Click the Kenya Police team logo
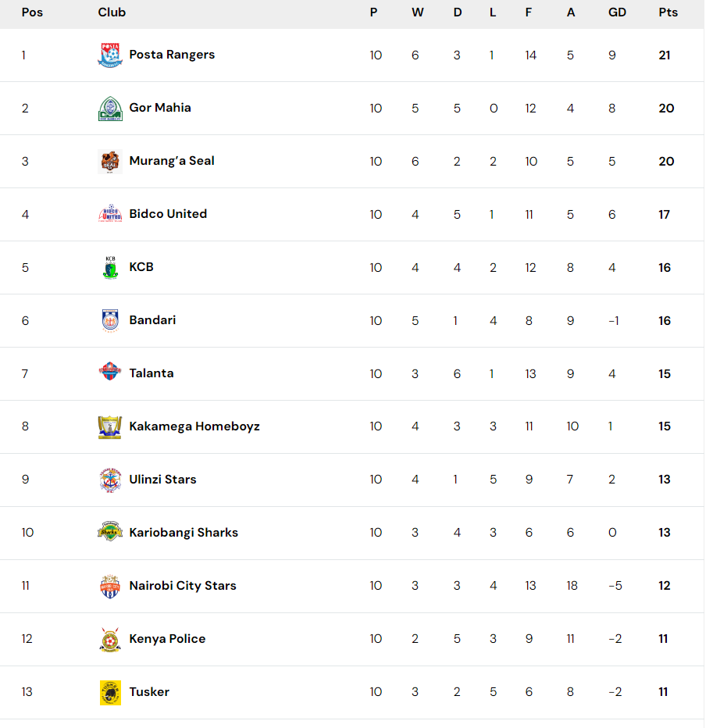The height and width of the screenshot is (728, 713). [110, 639]
